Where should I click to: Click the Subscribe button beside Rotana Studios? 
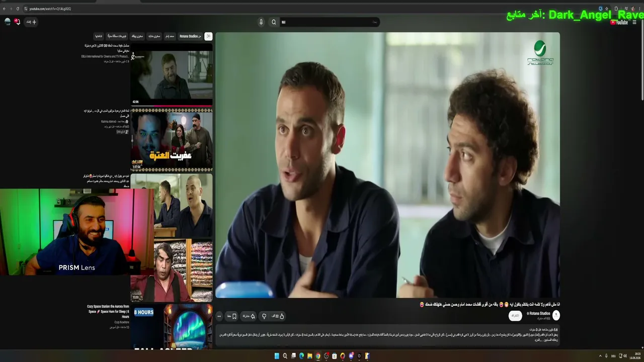coord(515,316)
